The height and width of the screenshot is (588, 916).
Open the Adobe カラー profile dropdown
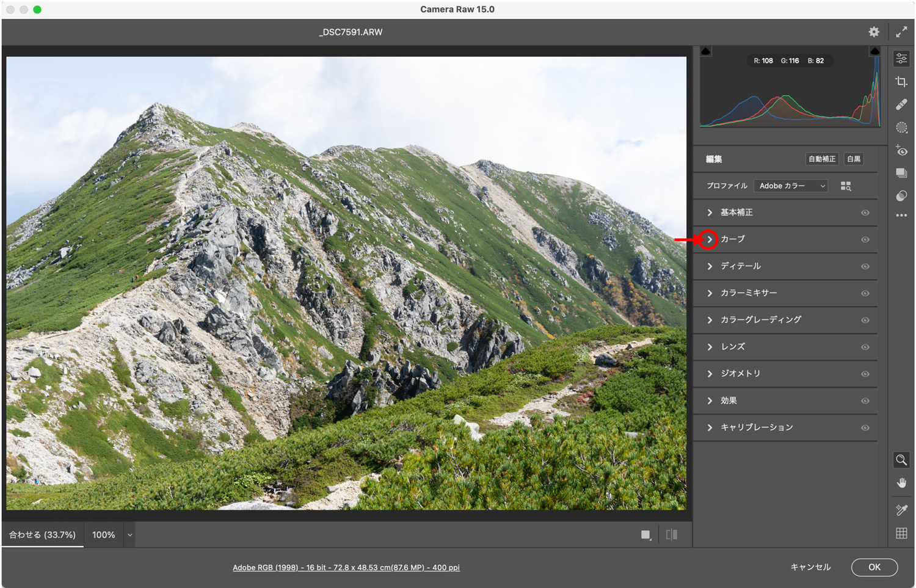pos(791,186)
